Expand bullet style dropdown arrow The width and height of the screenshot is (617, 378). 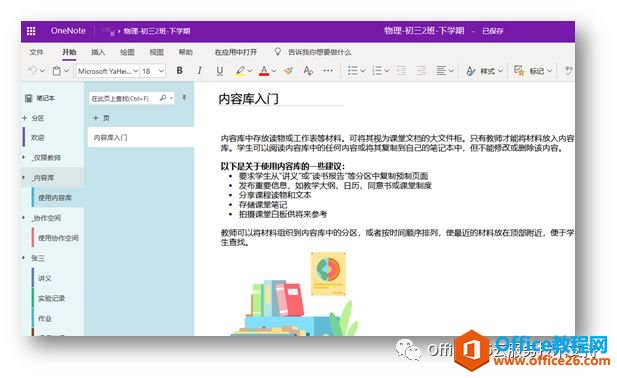pyautogui.click(x=363, y=71)
